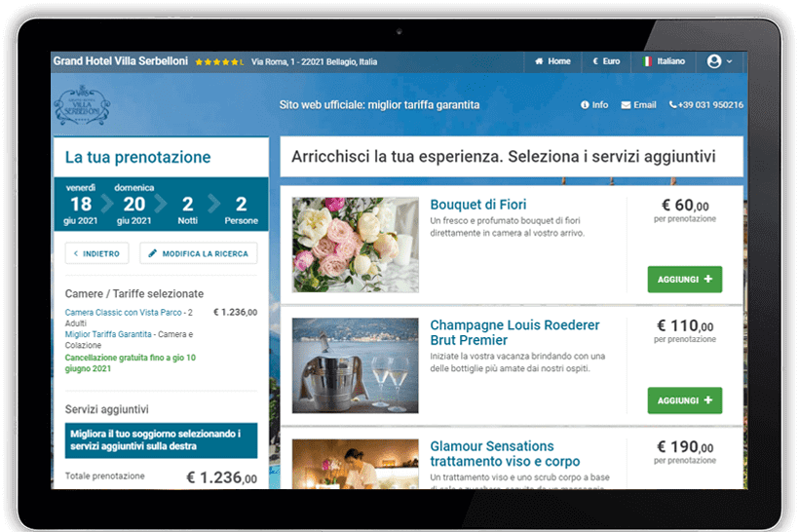
Task: Click the Info link
Action: pos(594,105)
